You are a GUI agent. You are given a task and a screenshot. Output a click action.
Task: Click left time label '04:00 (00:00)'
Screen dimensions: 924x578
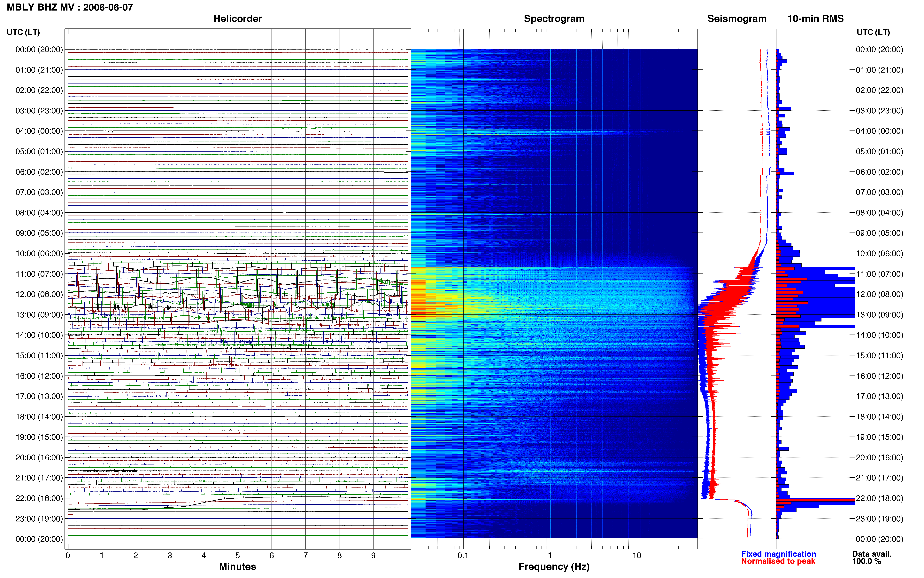click(39, 131)
